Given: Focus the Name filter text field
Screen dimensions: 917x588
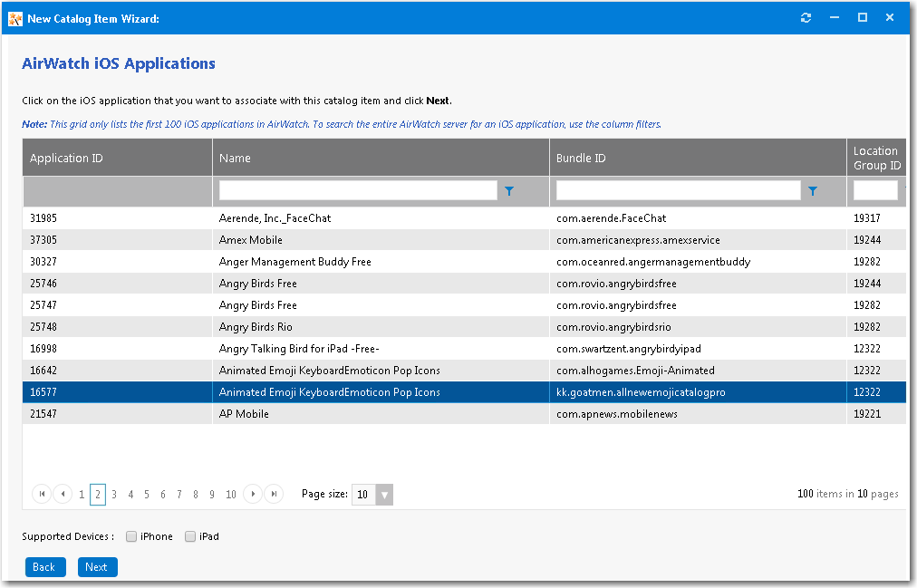Looking at the screenshot, I should pos(358,190).
